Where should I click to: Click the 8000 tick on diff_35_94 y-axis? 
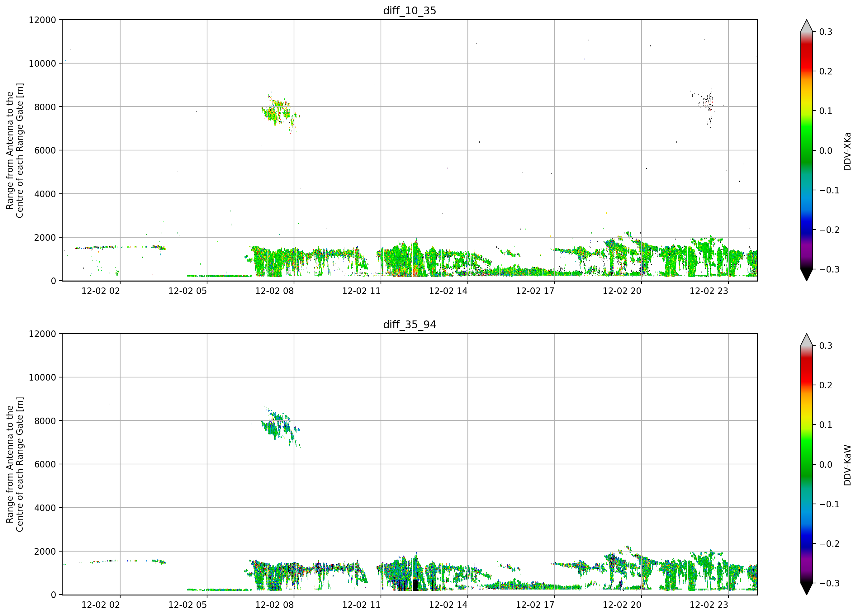pyautogui.click(x=45, y=421)
